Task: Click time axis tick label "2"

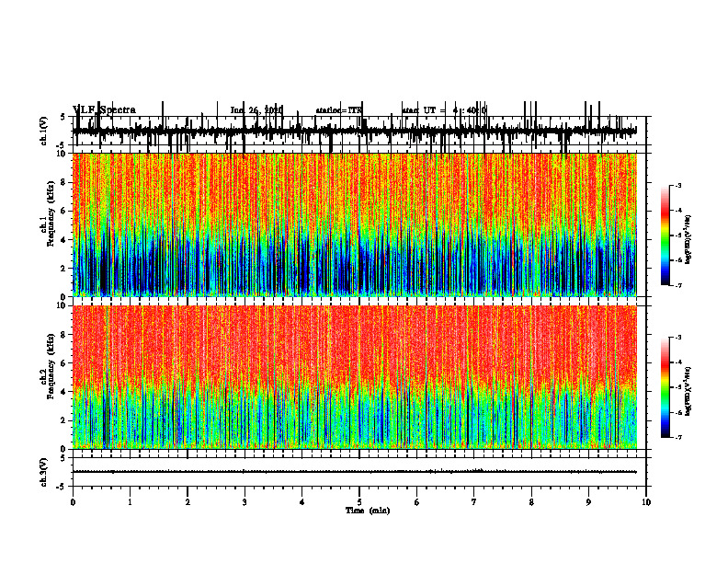Action: [188, 502]
